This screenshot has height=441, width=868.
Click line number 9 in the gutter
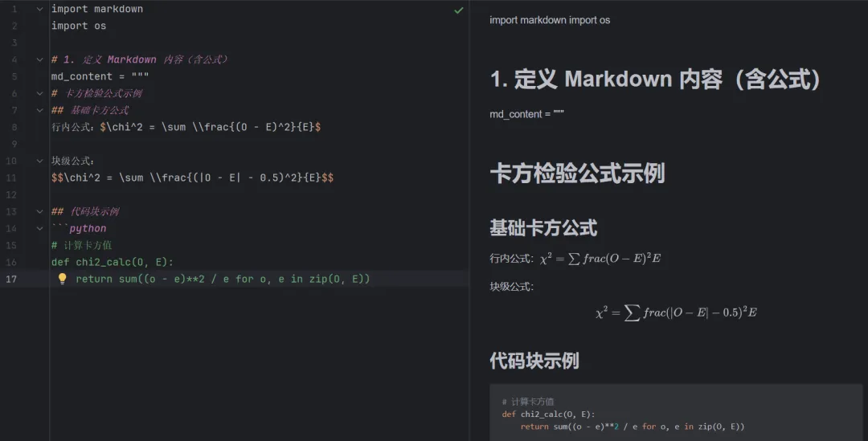[14, 144]
